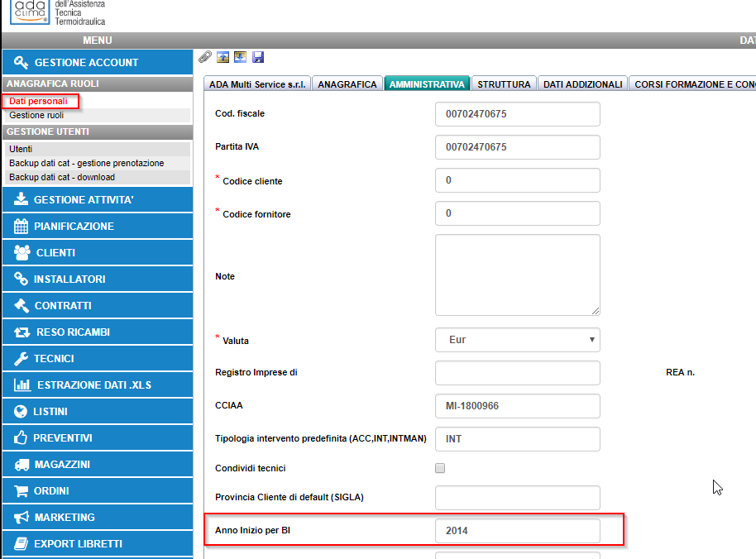Click the Marketing megaphone icon
The image size is (756, 559).
pos(22,518)
